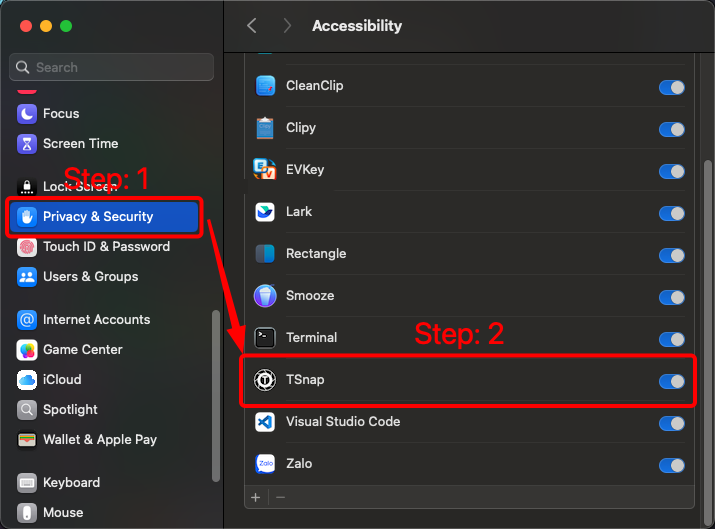Turn off the Terminal accessibility toggle
715x529 pixels.
tap(671, 339)
